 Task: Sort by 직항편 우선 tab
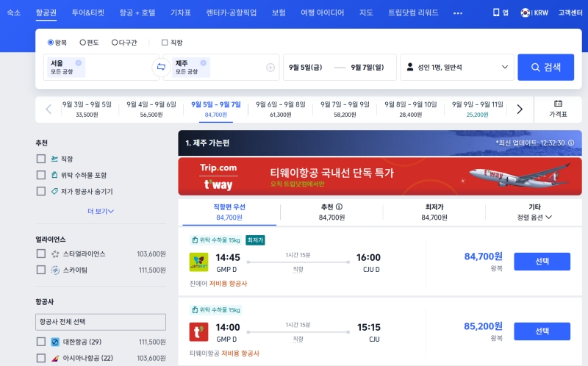[x=229, y=212]
